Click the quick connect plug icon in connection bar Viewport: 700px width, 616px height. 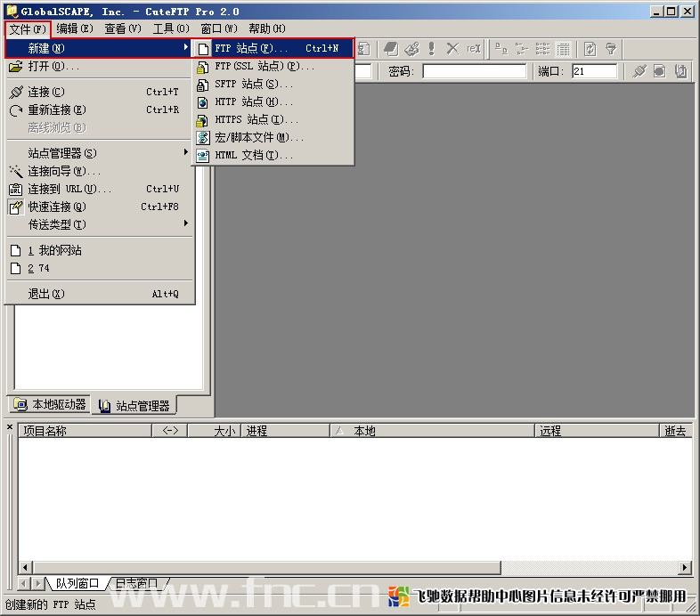click(x=639, y=71)
